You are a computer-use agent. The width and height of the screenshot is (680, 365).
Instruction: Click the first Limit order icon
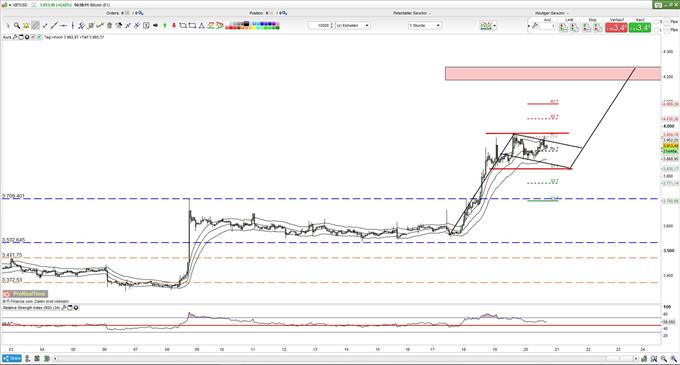click(x=563, y=27)
